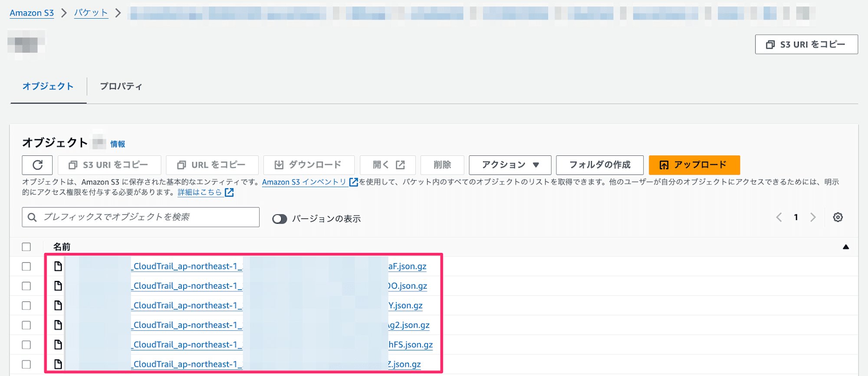Select checkbox for Z.json.gz object
The height and width of the screenshot is (376, 868).
tap(26, 364)
